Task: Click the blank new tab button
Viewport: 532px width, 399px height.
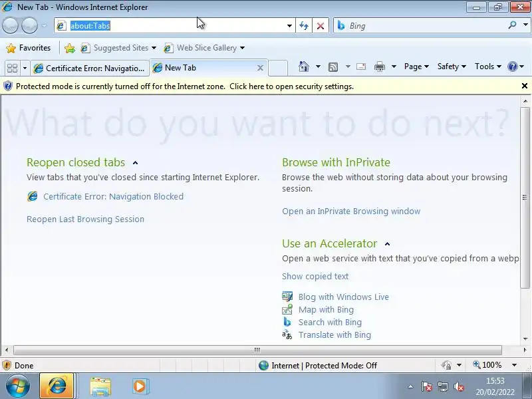Action: (278, 68)
